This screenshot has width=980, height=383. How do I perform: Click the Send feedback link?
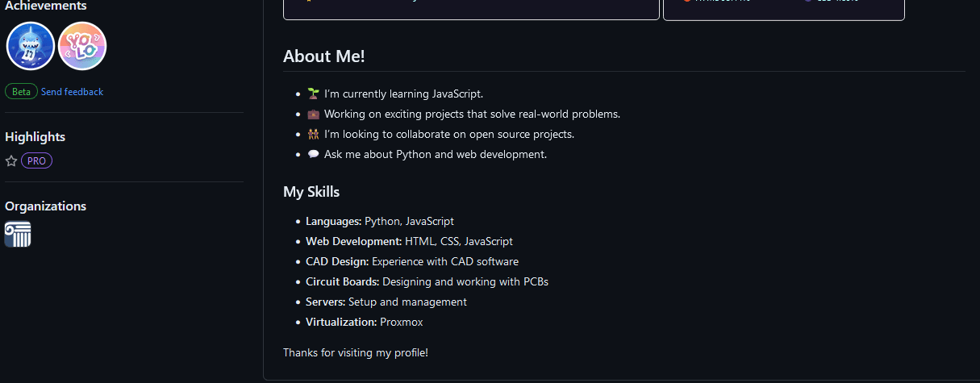point(72,92)
